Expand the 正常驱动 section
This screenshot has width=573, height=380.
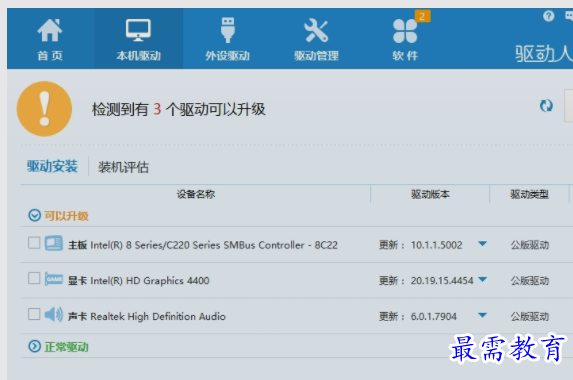(34, 346)
